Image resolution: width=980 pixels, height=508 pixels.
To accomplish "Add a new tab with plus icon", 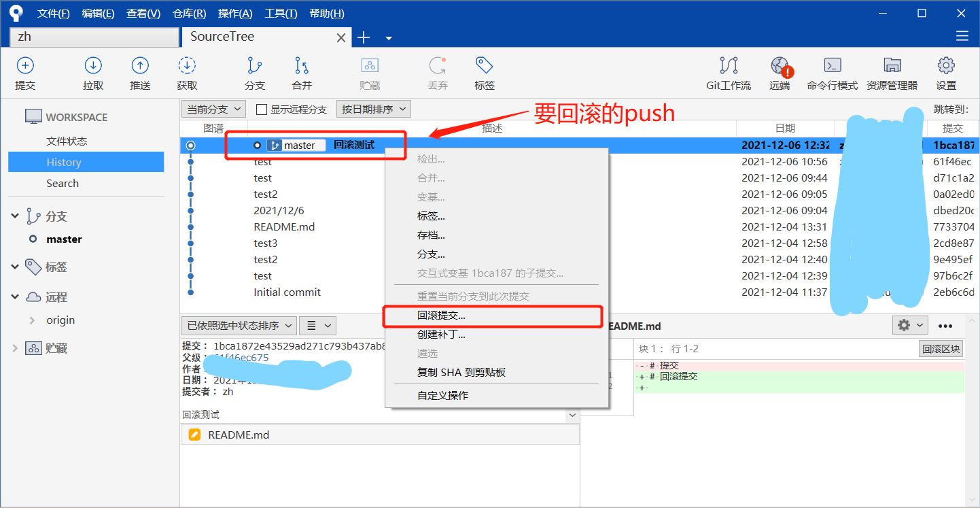I will (364, 37).
